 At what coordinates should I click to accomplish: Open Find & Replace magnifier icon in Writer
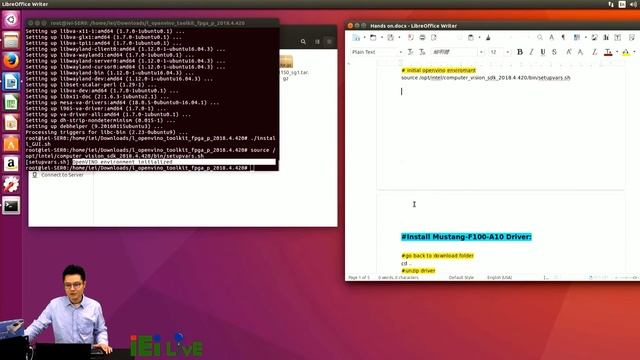point(540,38)
